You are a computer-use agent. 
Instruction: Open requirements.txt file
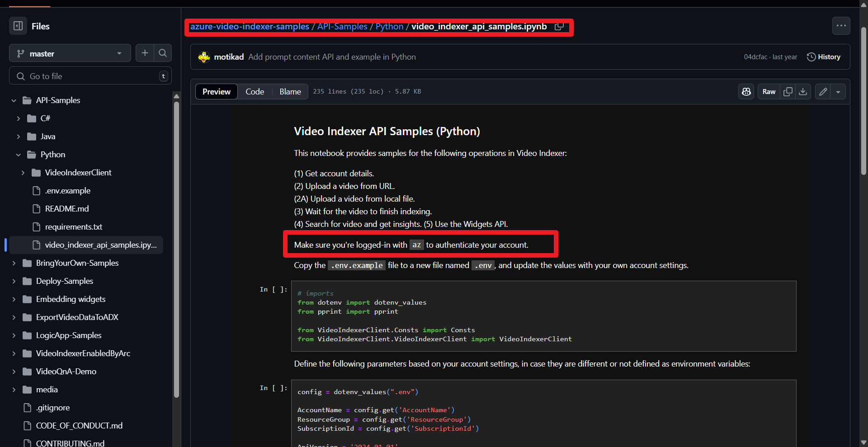point(73,227)
